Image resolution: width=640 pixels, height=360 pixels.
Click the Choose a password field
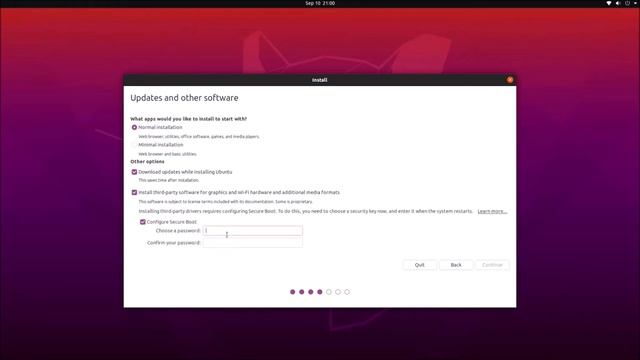[253, 231]
